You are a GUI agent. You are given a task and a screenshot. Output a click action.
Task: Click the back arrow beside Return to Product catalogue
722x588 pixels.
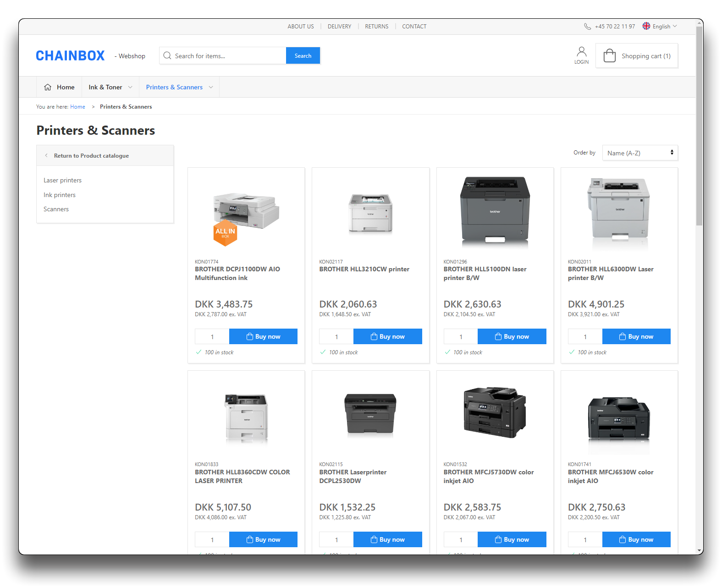coord(46,155)
